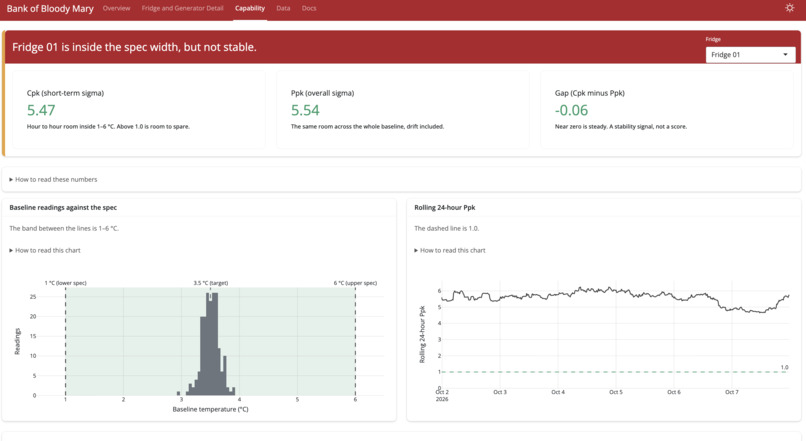806x441 pixels.
Task: Click 'Baseline readings against the spec' heading
Action: coord(63,208)
